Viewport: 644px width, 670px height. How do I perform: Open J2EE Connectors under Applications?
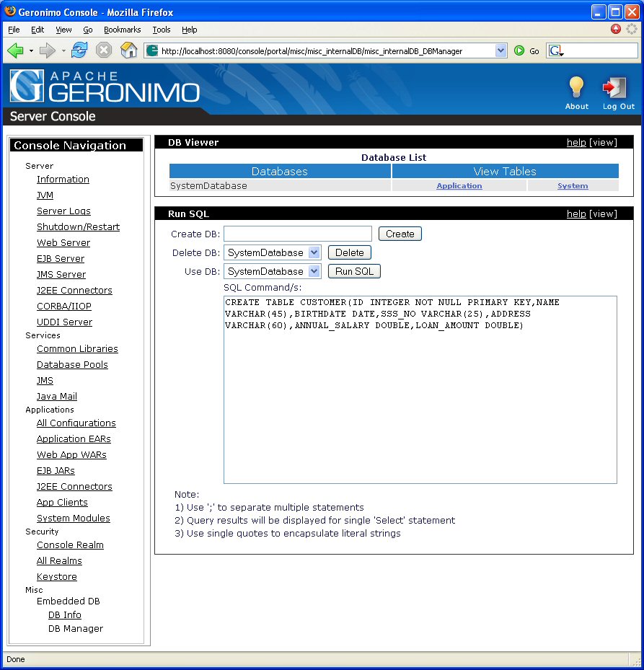[x=74, y=486]
